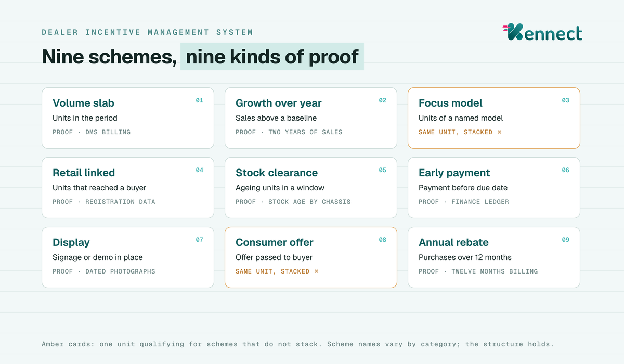Select the 'Stock clearance' card title
This screenshot has width=624, height=364.
pyautogui.click(x=277, y=173)
